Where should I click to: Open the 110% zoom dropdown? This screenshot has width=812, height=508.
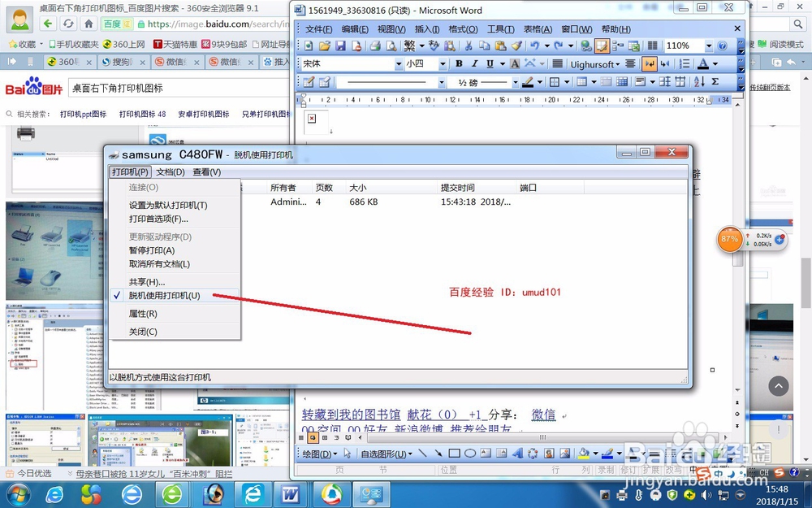click(x=709, y=46)
